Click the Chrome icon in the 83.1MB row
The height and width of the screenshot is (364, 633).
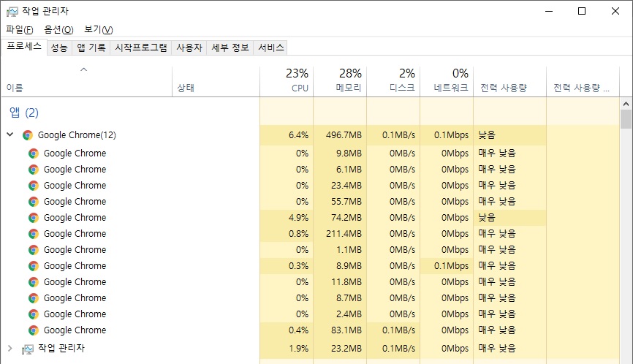34,330
